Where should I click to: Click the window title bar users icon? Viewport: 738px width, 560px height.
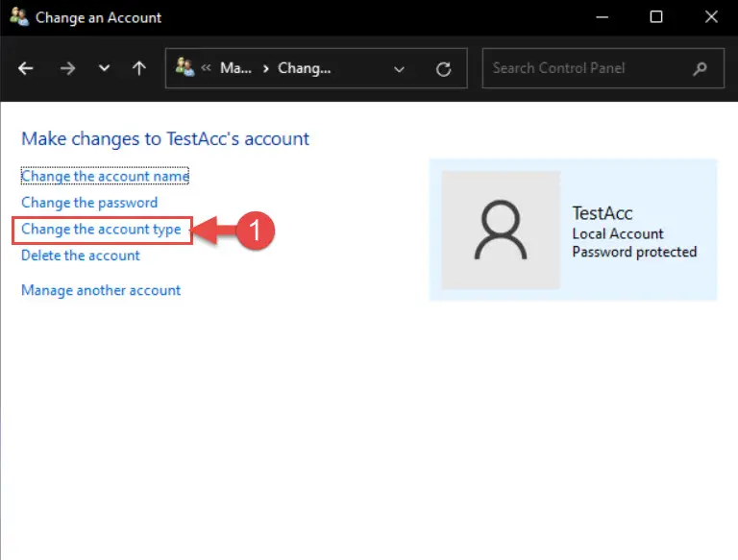tap(19, 17)
